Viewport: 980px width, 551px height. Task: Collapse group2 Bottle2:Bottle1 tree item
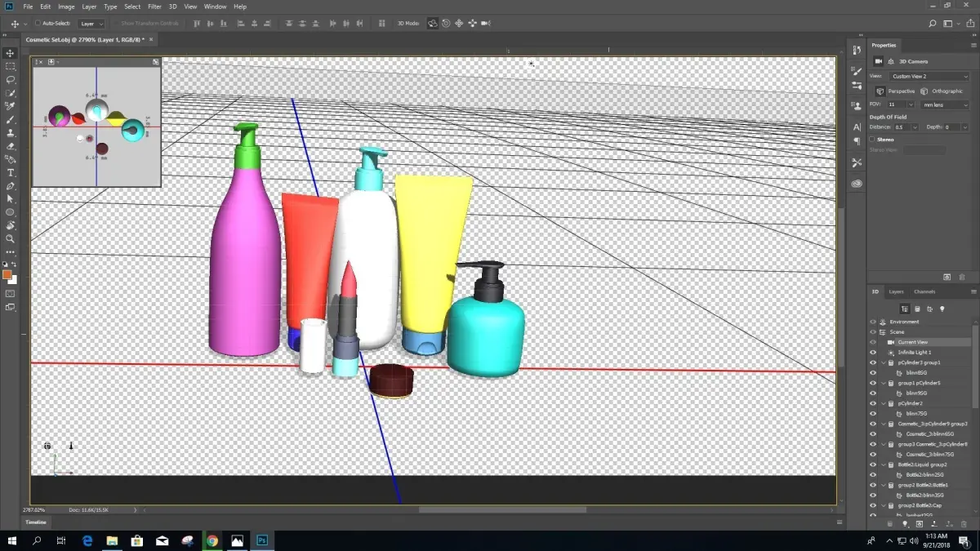click(x=883, y=485)
